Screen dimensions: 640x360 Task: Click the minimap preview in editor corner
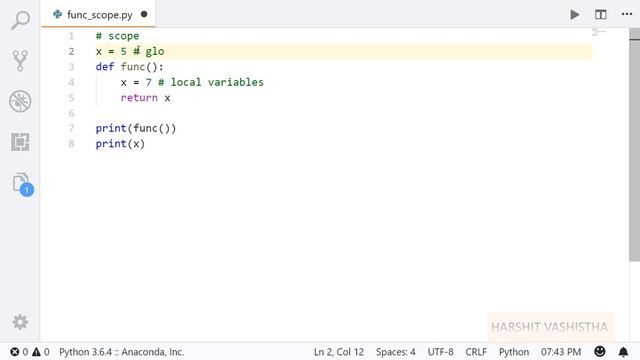point(599,32)
